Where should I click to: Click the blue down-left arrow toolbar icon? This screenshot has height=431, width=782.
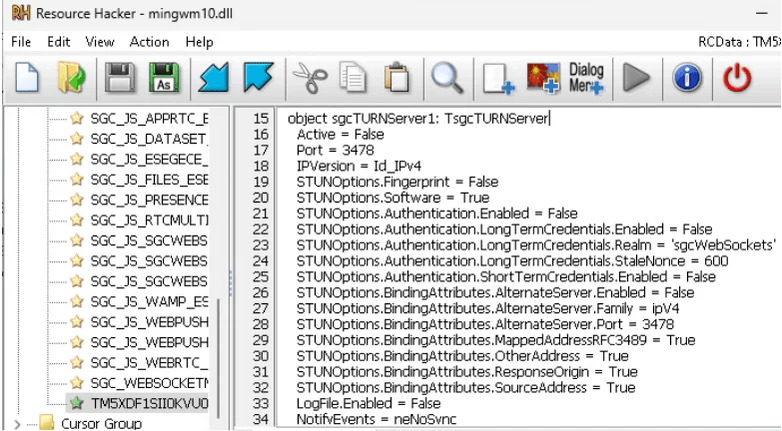click(213, 78)
